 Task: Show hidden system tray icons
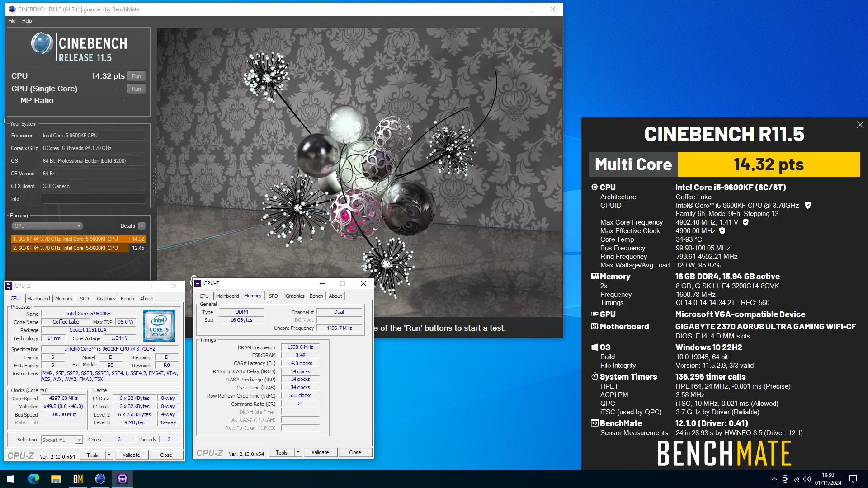click(774, 479)
